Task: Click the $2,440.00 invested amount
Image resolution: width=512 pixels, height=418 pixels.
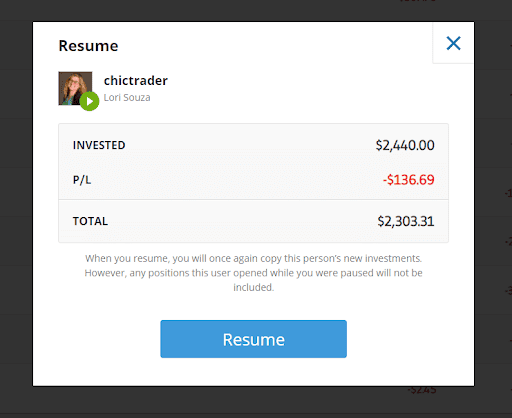Action: 405,145
